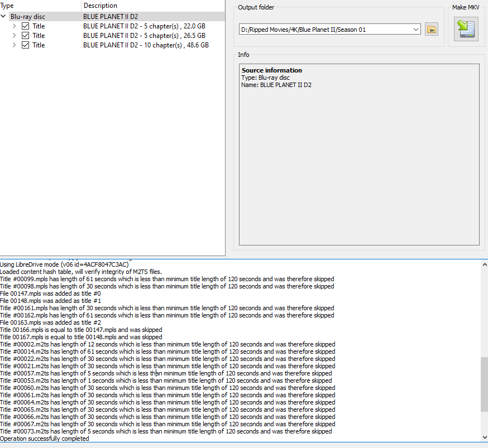The width and height of the screenshot is (488, 448).
Task: Click the log line for #00073.m2ts
Action: (166, 431)
